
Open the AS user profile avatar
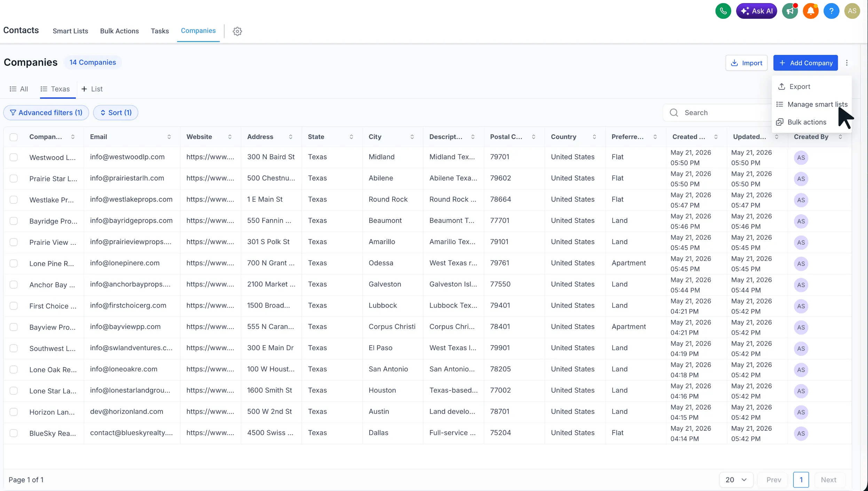pos(852,11)
